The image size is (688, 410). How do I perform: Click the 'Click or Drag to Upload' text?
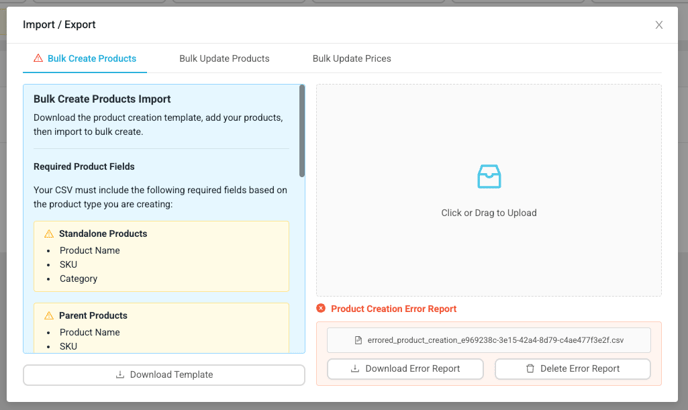pos(488,213)
